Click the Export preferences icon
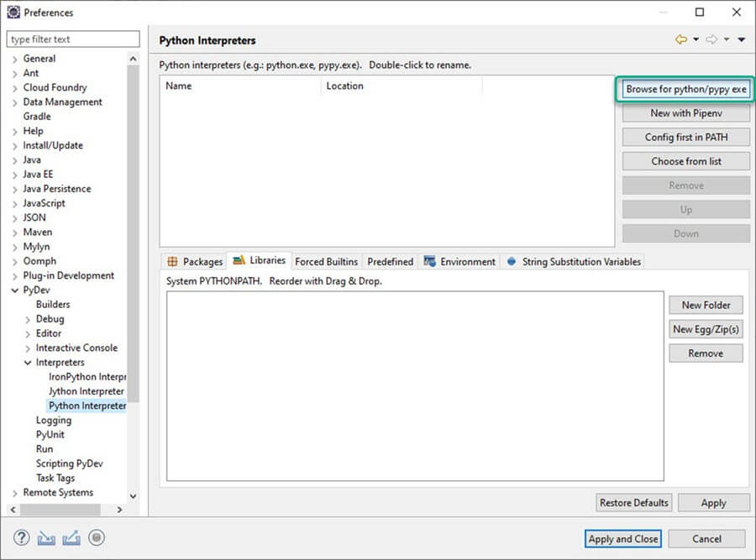Image resolution: width=756 pixels, height=560 pixels. (71, 538)
